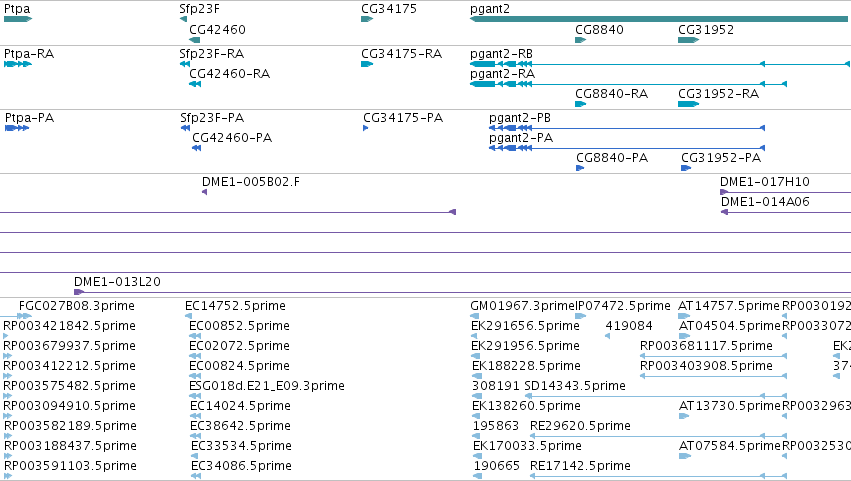Select the AT04504.5prime EST label
This screenshot has width=851, height=481.
click(x=729, y=326)
